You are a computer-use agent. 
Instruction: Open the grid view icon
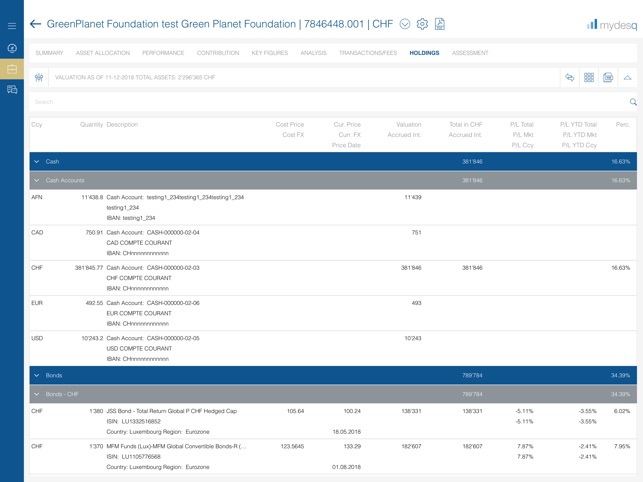click(589, 78)
